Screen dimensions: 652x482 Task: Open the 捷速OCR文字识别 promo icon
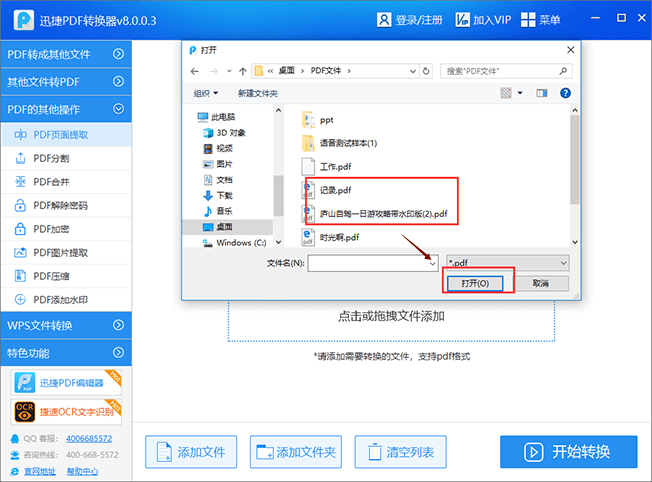[x=25, y=411]
